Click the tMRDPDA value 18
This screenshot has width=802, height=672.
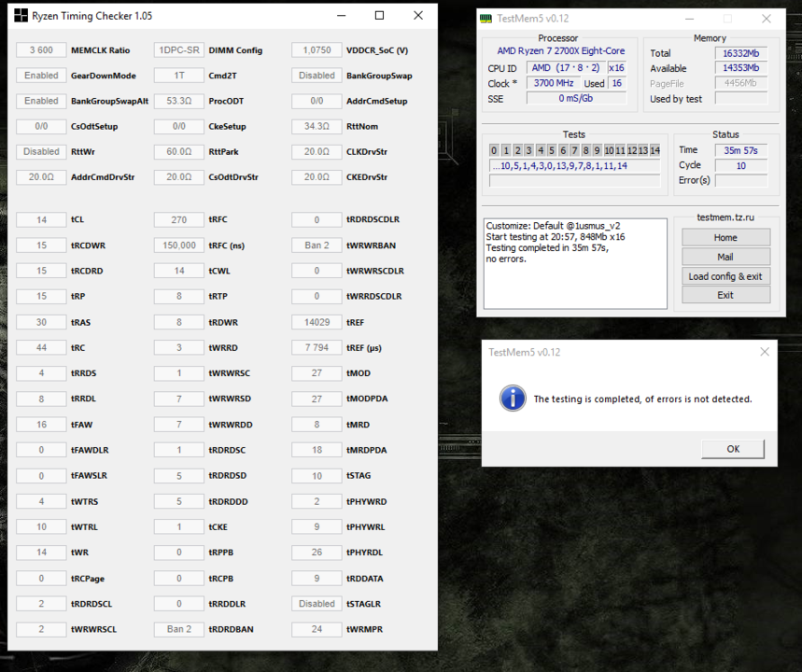[x=317, y=450]
